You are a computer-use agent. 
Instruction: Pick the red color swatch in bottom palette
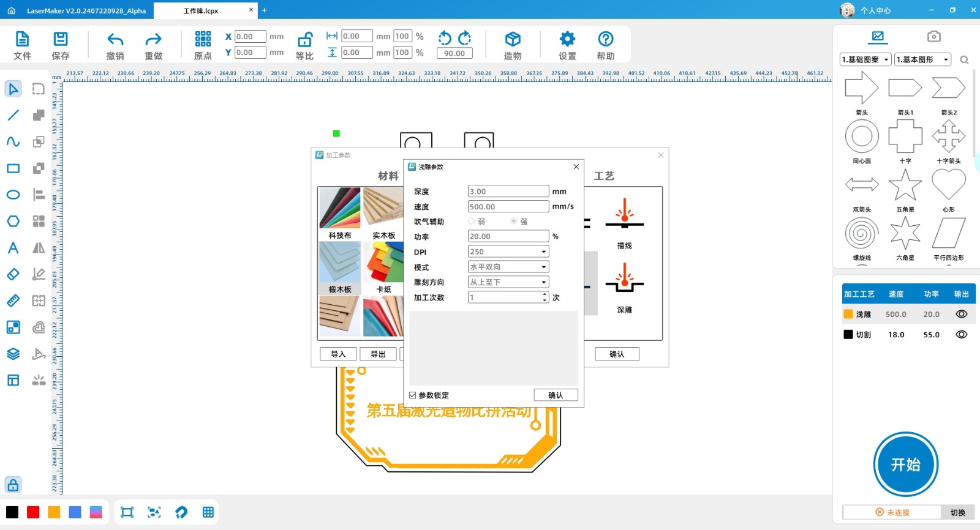(x=33, y=512)
